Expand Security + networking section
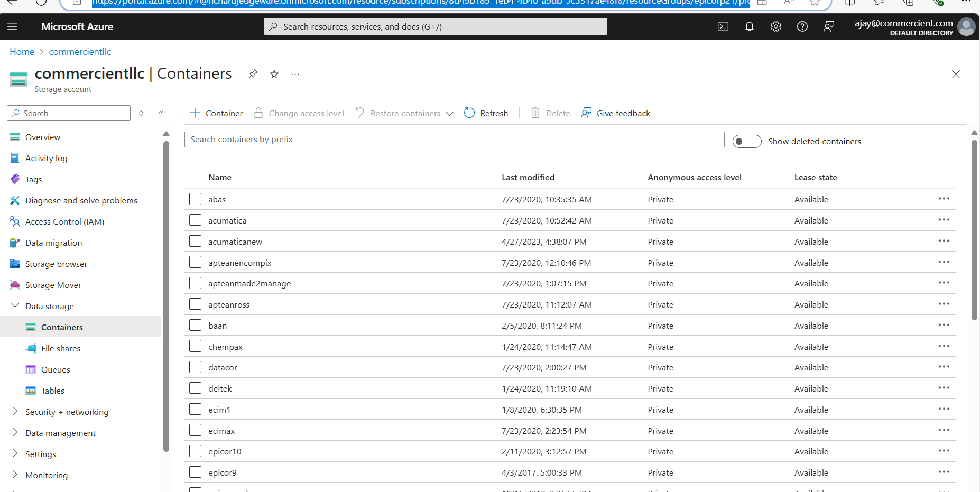 pos(15,412)
